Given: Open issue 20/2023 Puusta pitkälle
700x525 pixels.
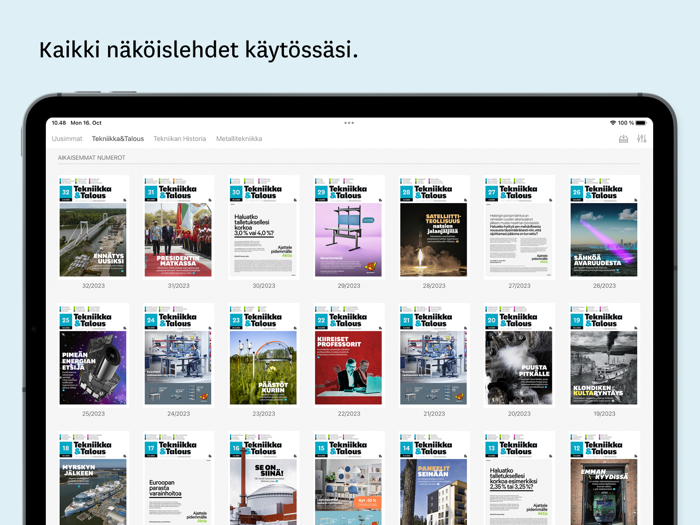Looking at the screenshot, I should pos(519,355).
